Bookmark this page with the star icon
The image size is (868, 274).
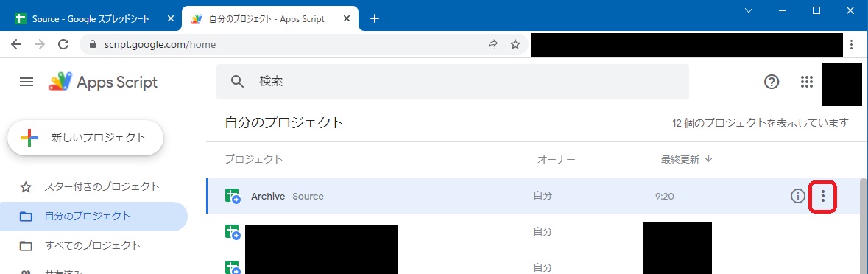515,45
